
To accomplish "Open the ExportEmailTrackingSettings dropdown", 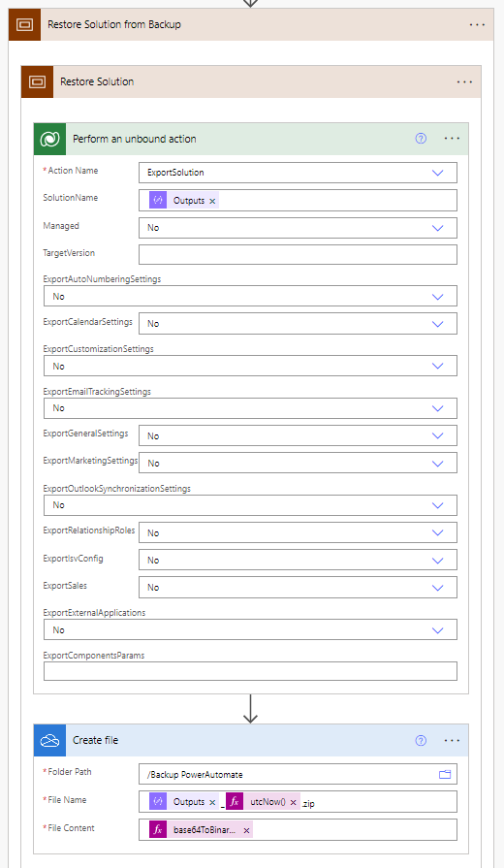I will click(438, 408).
